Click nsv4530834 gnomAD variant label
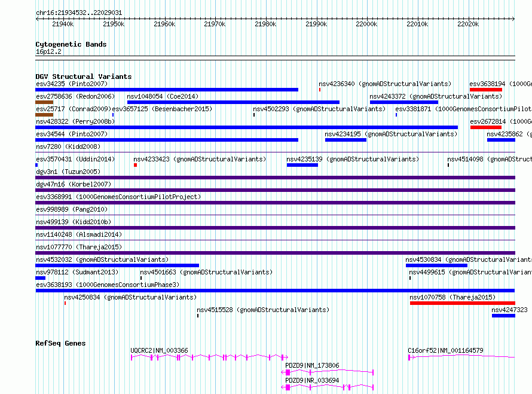The width and height of the screenshot is (532, 394). [469, 259]
